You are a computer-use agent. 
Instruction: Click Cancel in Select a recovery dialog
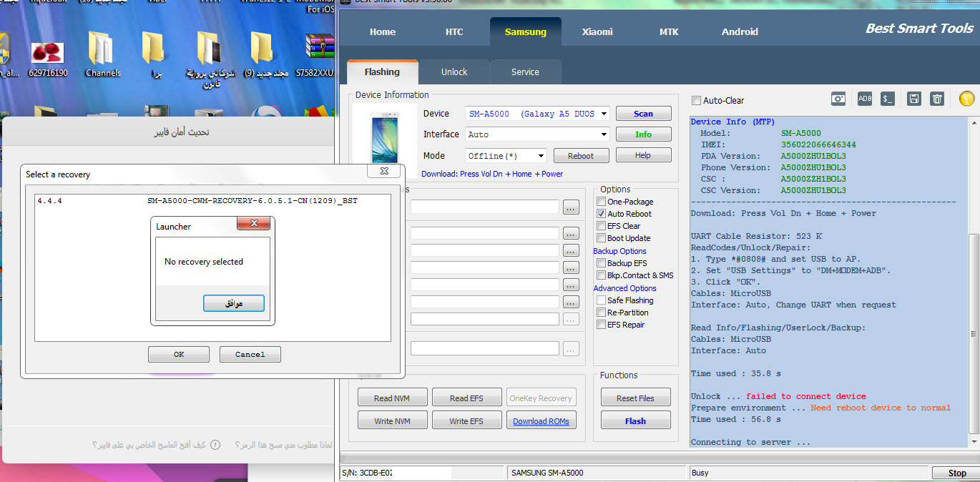point(250,354)
